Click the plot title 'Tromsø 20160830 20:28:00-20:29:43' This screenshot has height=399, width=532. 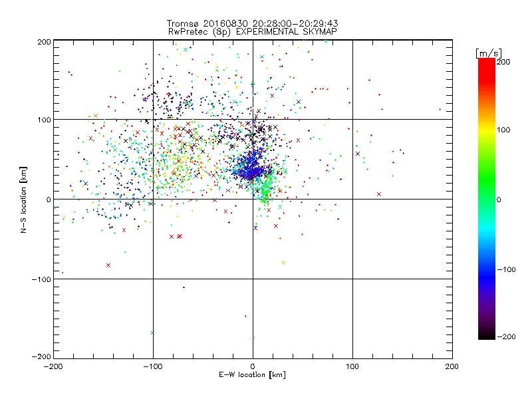click(x=252, y=23)
